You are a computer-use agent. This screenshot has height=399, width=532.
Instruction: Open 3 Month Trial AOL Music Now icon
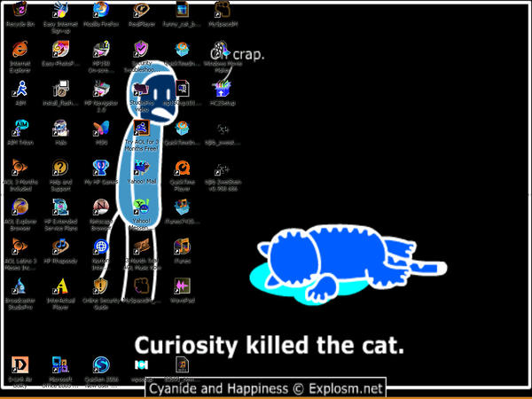coord(142,246)
